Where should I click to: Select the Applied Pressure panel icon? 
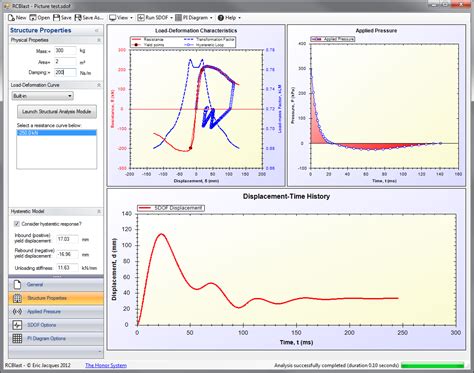click(17, 312)
